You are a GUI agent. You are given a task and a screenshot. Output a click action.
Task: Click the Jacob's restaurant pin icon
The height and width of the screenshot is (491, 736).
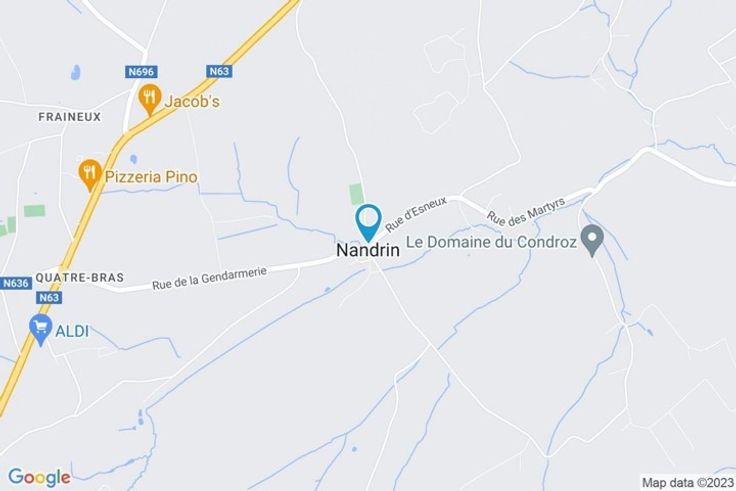click(x=150, y=100)
